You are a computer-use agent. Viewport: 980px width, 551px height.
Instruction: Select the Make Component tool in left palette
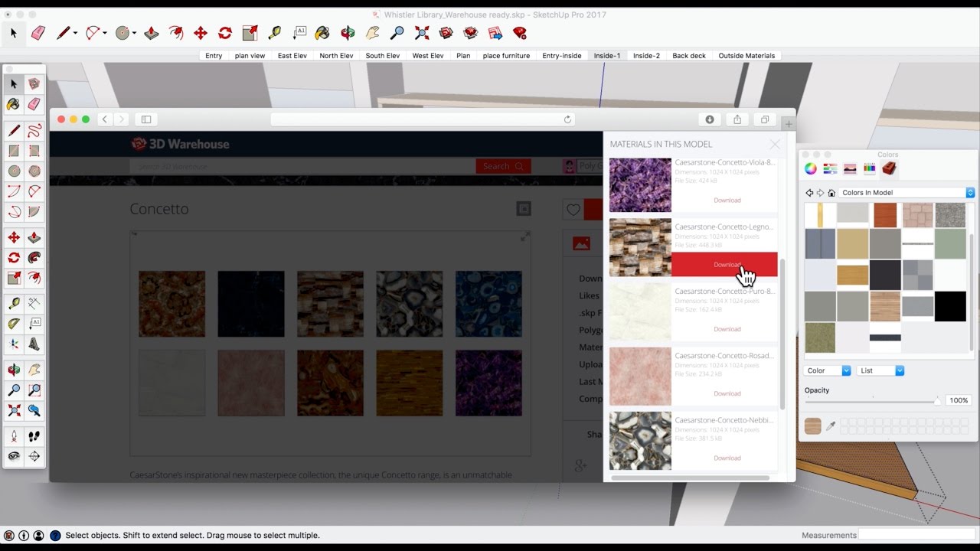[x=34, y=84]
